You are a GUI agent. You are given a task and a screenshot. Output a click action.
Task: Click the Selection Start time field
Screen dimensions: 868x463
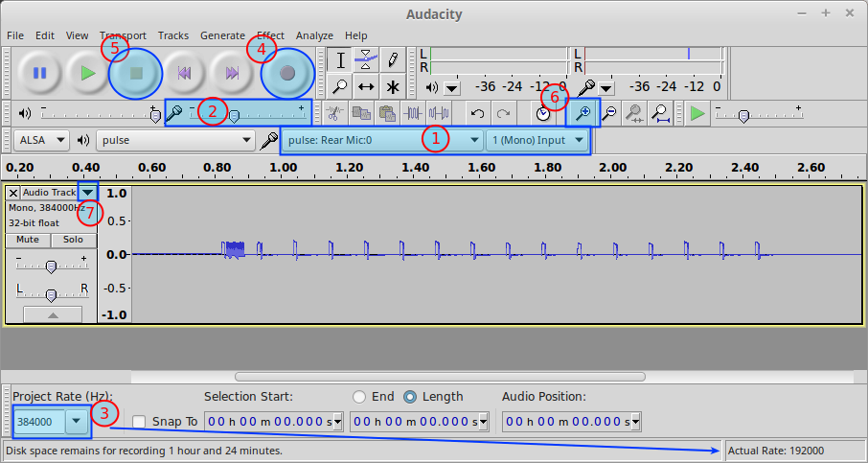[268, 422]
